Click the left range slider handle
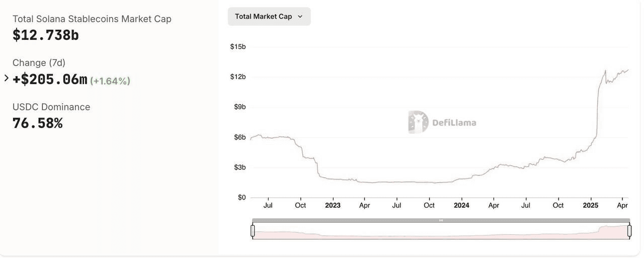This screenshot has width=644, height=258. (253, 231)
